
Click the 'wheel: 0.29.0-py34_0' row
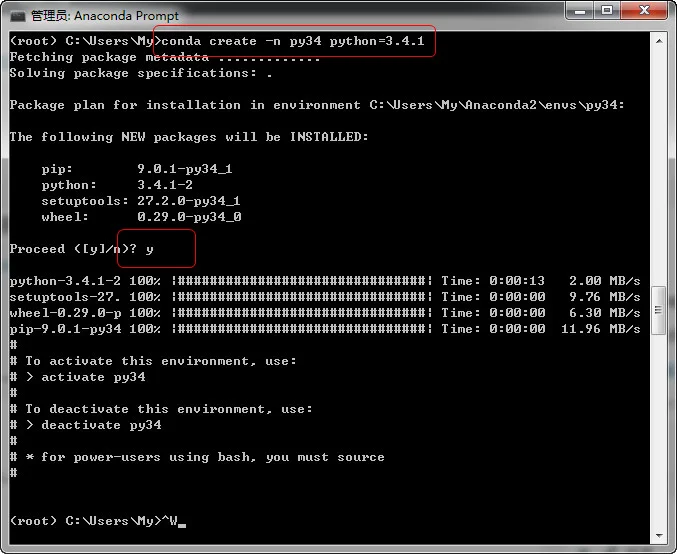(141, 217)
